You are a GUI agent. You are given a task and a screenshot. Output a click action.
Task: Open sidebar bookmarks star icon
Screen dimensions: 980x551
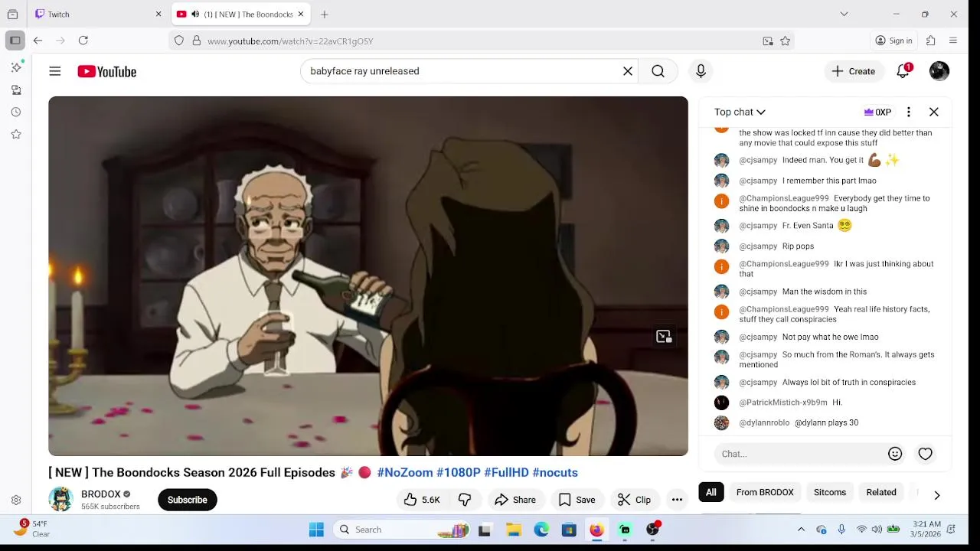[x=15, y=134]
